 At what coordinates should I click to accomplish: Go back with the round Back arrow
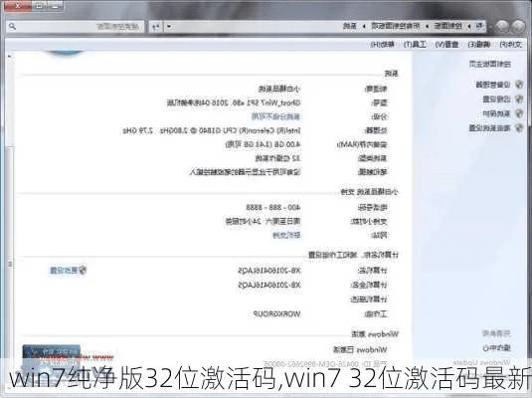point(518,26)
